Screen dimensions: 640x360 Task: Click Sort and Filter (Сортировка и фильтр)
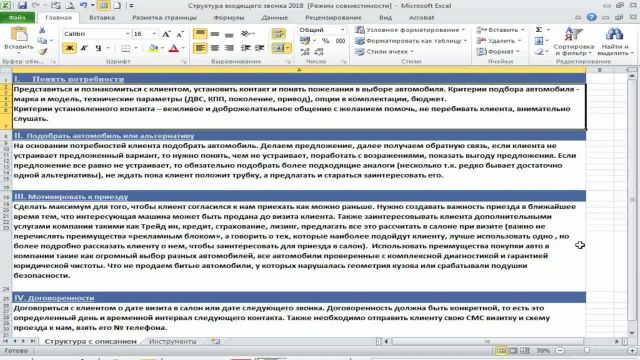click(x=573, y=41)
